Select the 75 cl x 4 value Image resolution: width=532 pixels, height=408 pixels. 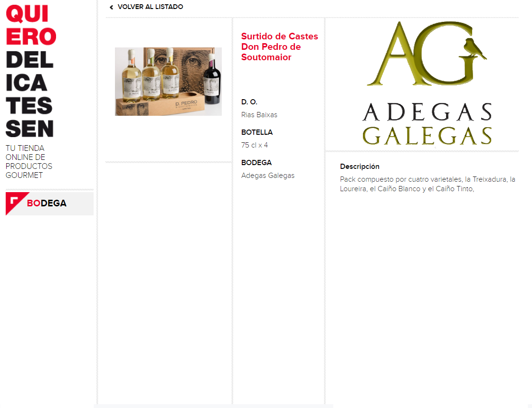point(255,145)
